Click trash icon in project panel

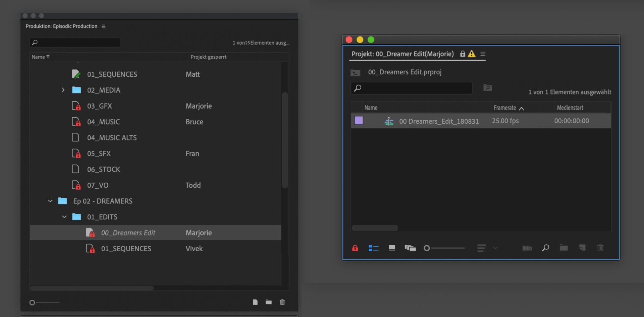click(x=600, y=248)
